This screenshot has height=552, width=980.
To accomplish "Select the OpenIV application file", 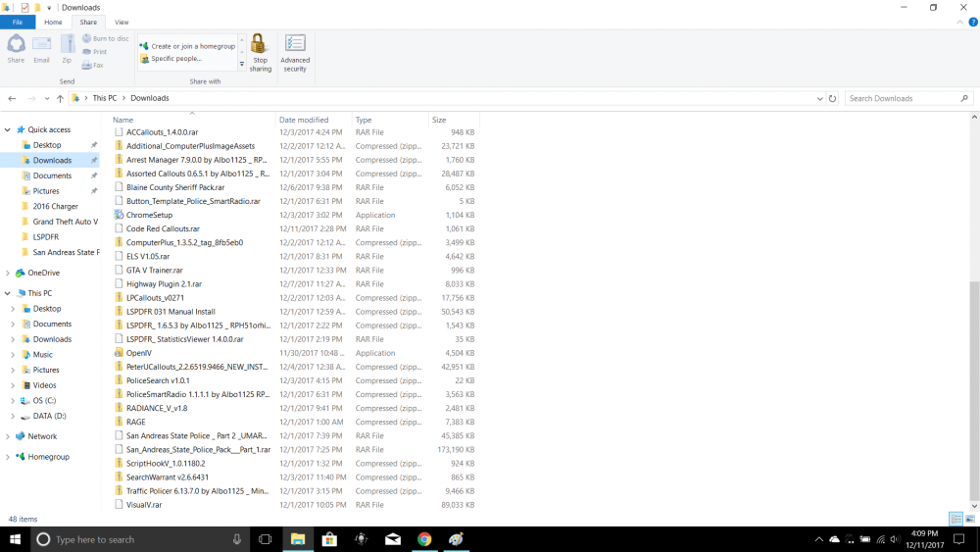I will (139, 353).
